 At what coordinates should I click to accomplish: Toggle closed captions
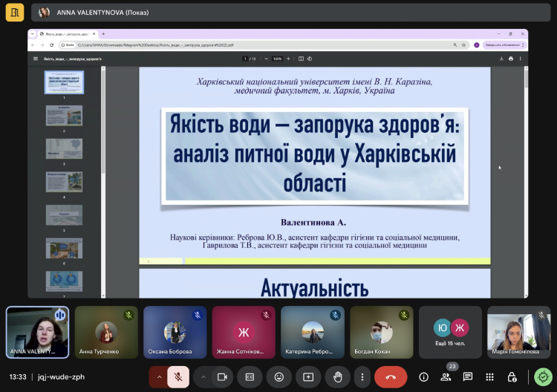click(250, 377)
